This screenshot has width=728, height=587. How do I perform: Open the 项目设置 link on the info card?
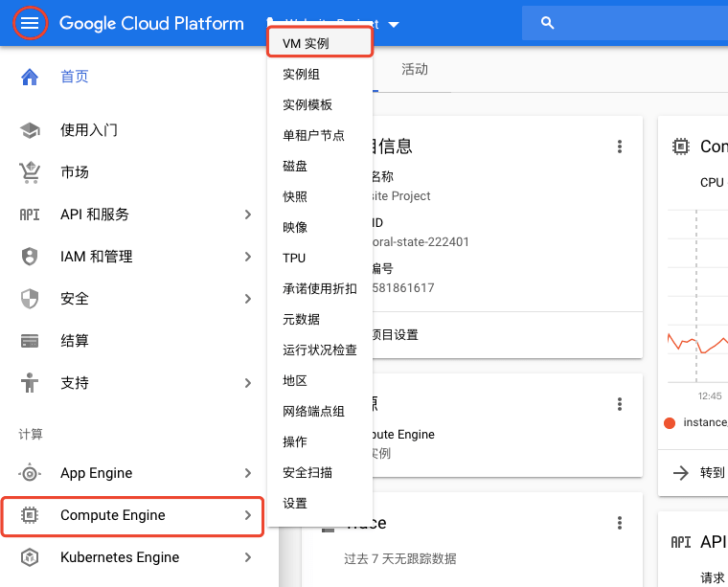(395, 334)
